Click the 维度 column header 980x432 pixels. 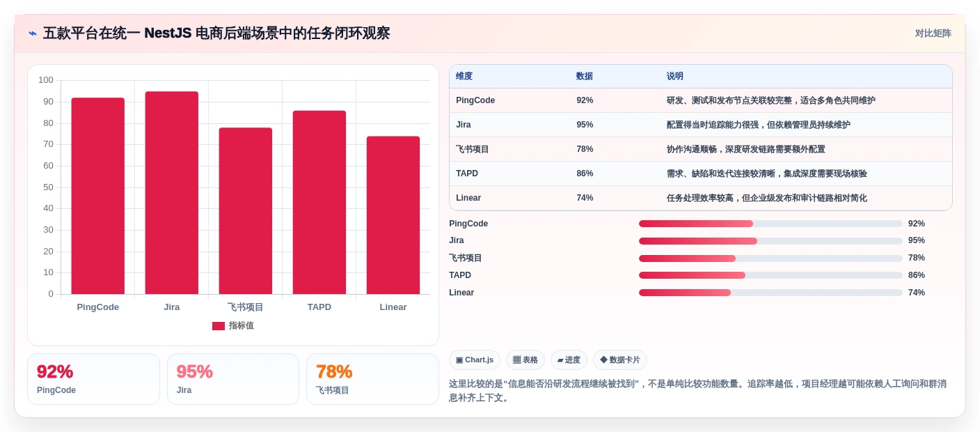click(464, 76)
